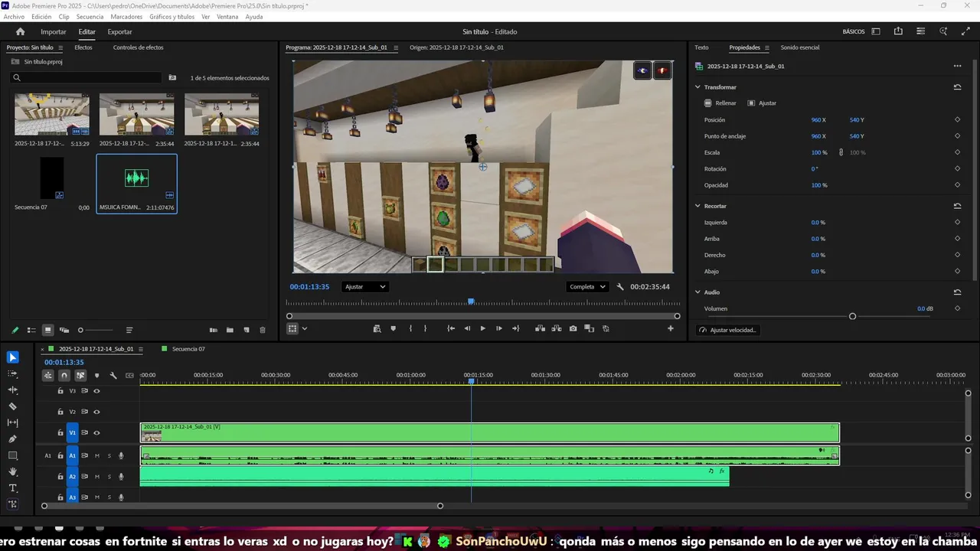
Task: Select the Razor tool
Action: click(x=13, y=406)
